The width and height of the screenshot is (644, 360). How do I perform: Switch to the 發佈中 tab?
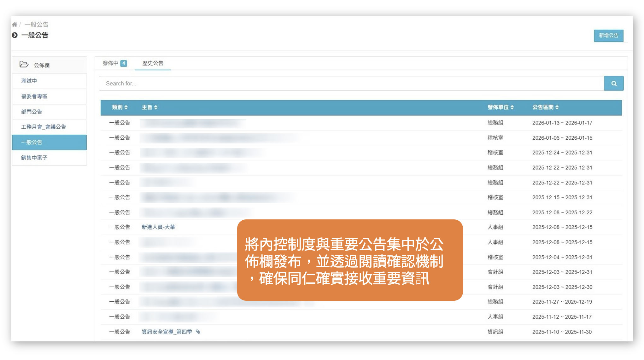111,63
